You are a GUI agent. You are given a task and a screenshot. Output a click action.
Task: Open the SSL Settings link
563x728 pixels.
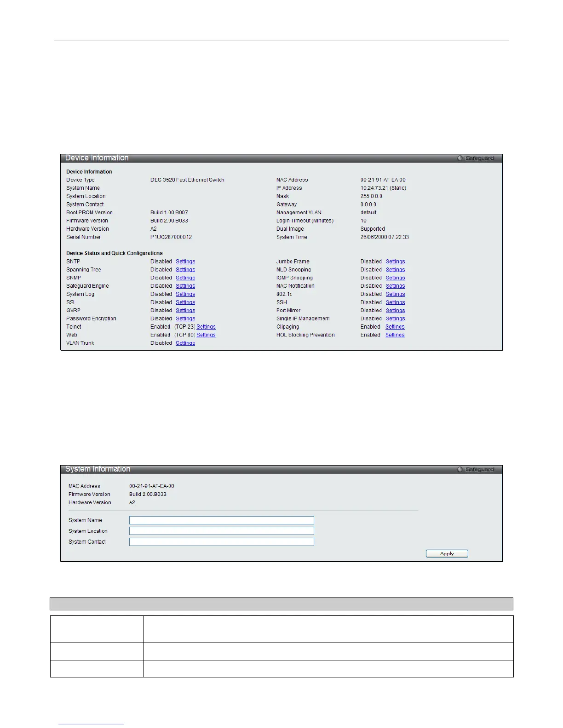click(x=185, y=302)
